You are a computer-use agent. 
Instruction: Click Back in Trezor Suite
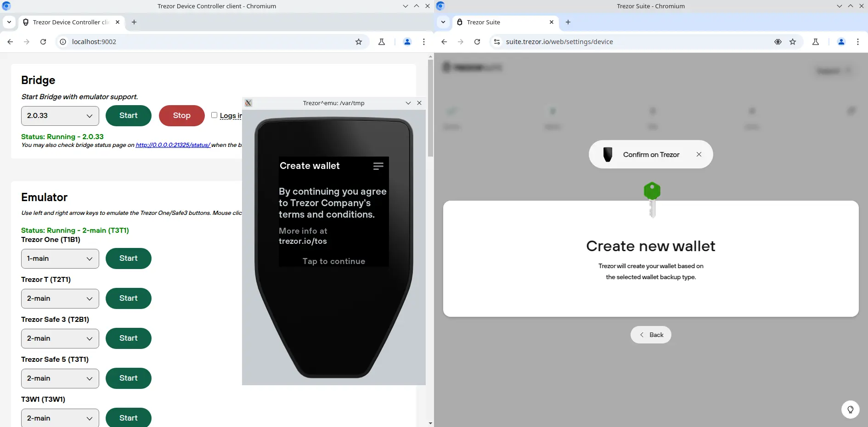(651, 335)
